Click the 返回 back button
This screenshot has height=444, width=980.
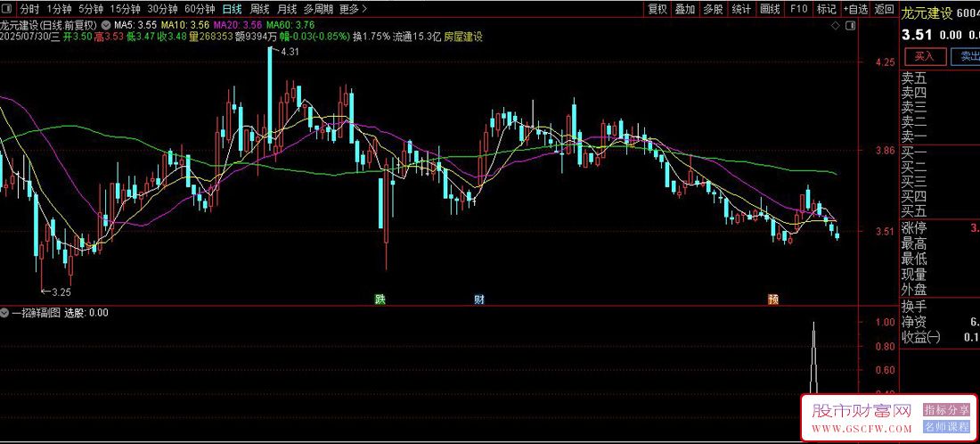point(884,9)
